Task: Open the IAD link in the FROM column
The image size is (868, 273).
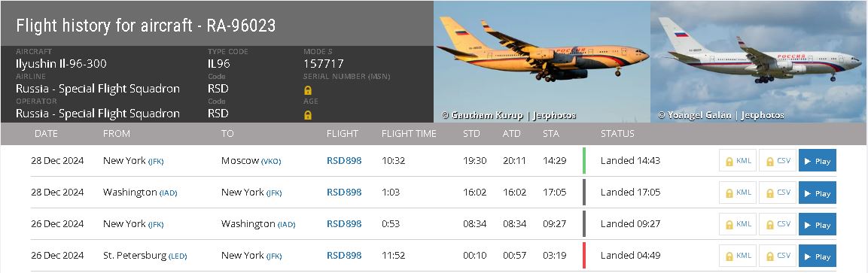Action: (x=169, y=193)
